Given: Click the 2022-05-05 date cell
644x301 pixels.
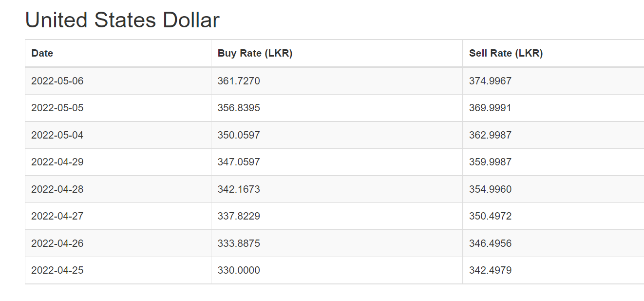Looking at the screenshot, I should tap(118, 108).
